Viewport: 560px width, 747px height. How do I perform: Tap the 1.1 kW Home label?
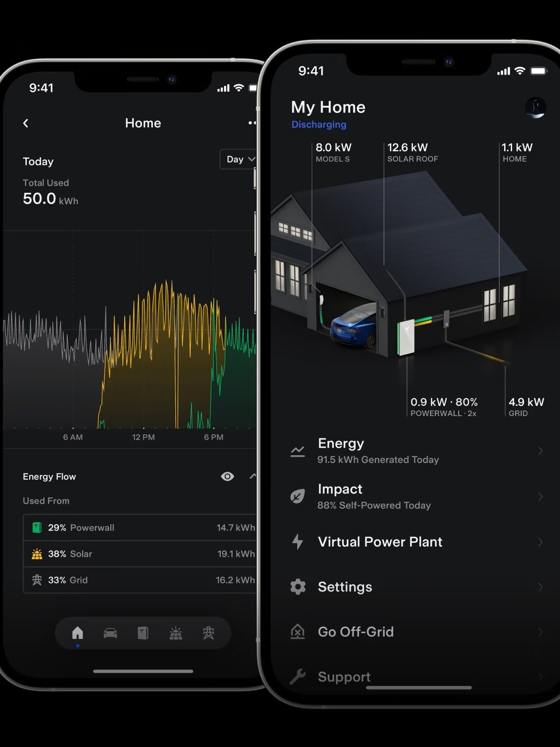(x=517, y=153)
